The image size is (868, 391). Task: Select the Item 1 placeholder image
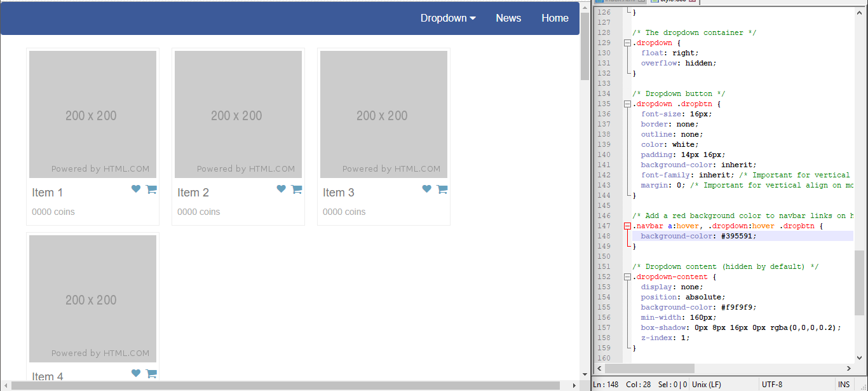point(93,114)
